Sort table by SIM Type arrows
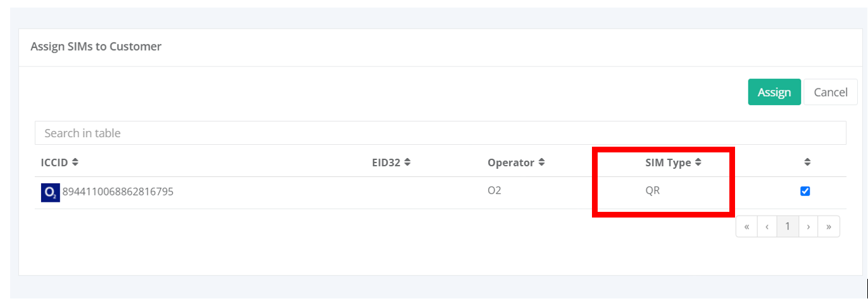 (x=698, y=163)
